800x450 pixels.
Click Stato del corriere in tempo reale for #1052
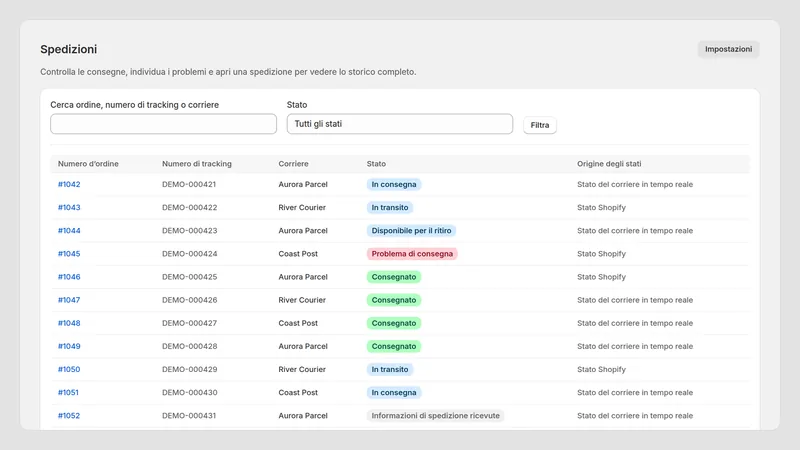click(635, 415)
